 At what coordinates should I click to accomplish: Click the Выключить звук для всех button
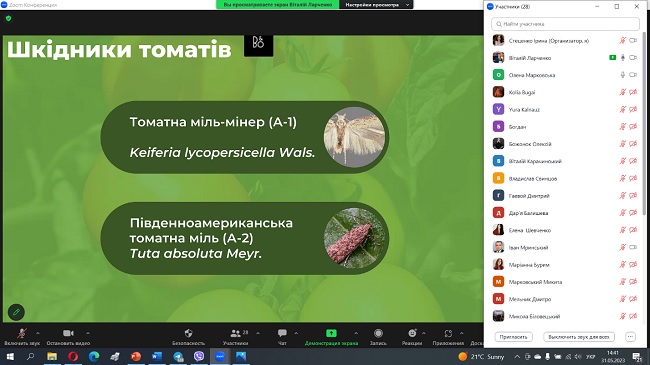(579, 337)
